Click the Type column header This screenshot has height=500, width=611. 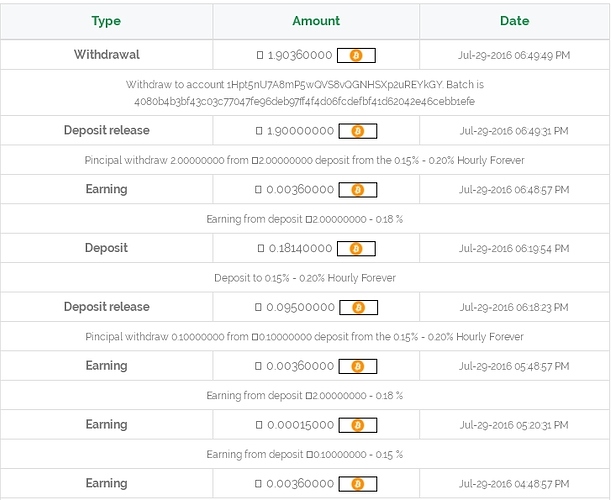pos(106,21)
